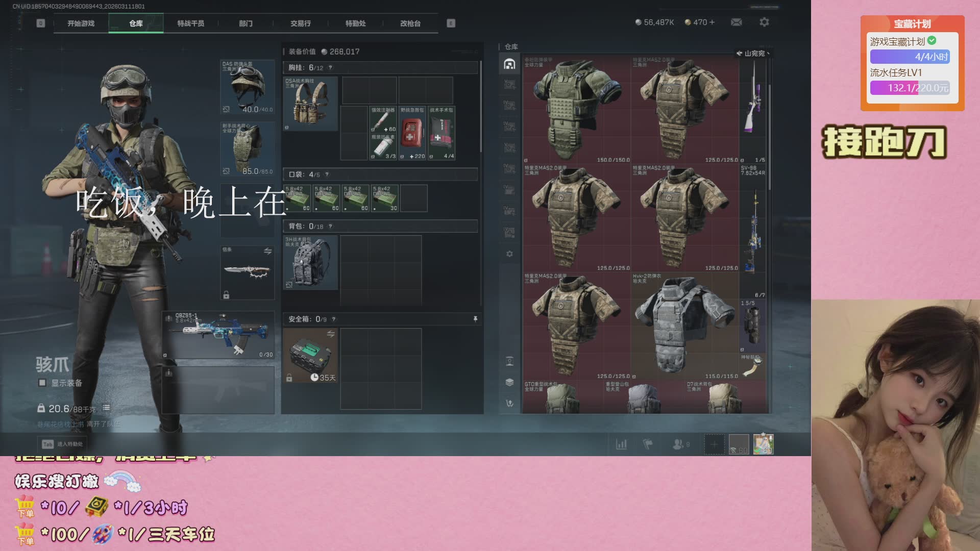
Task: Expand the 山宛宛 stash dropdown
Action: point(753,54)
